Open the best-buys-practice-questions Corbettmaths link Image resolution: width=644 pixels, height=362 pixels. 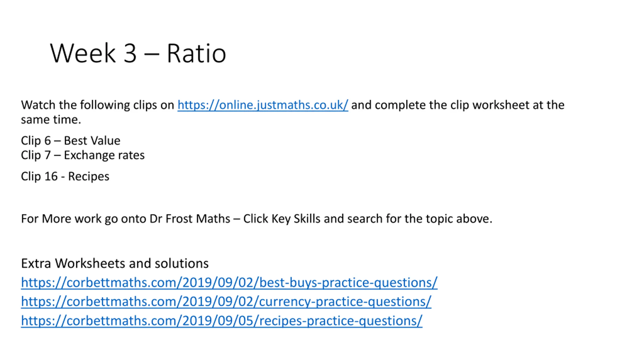(x=229, y=283)
